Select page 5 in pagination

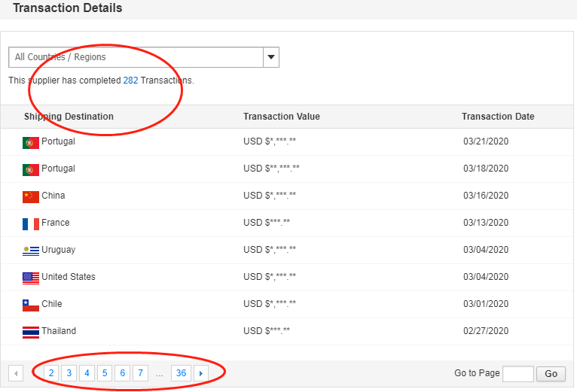105,373
